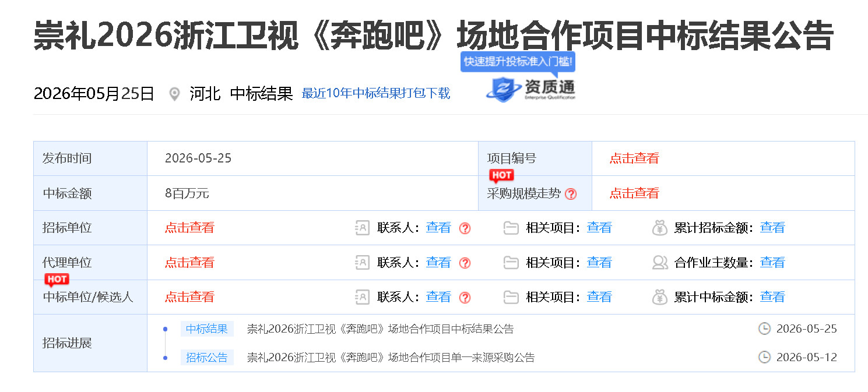Image resolution: width=868 pixels, height=392 pixels.
Task: Click the folder icon in 代理单位 row
Action: coord(511,263)
